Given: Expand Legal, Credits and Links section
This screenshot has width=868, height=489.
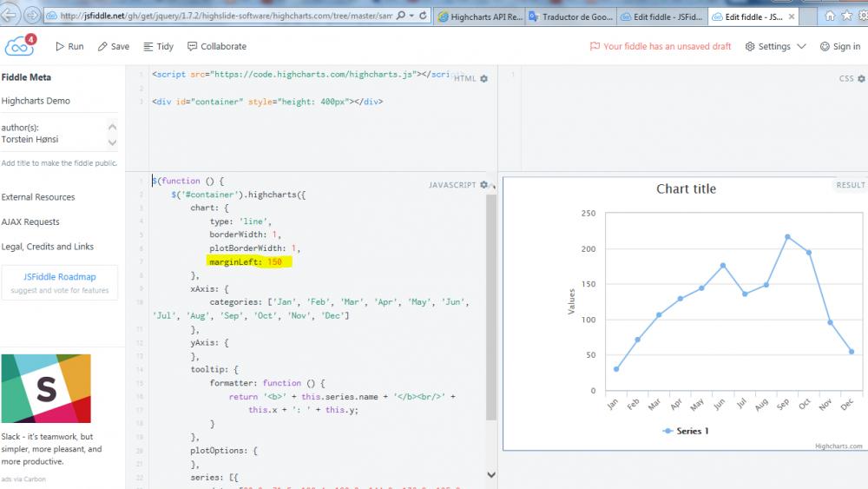Looking at the screenshot, I should [x=47, y=247].
